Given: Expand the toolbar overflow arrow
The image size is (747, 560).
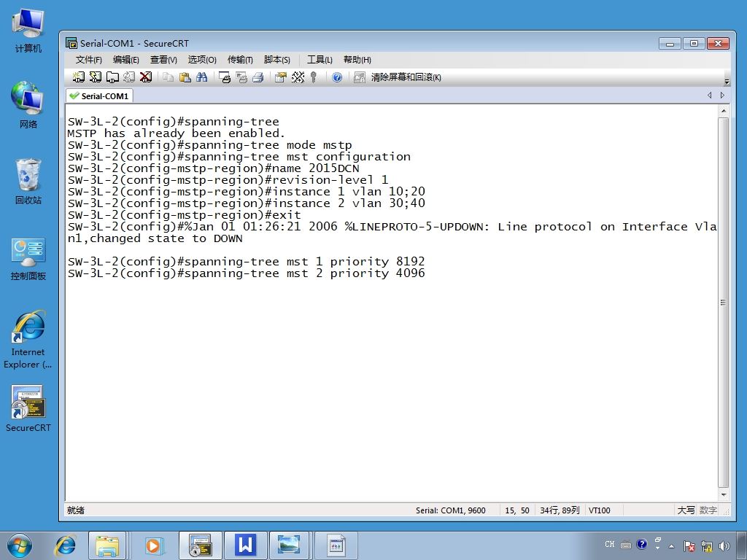Looking at the screenshot, I should coord(727,82).
